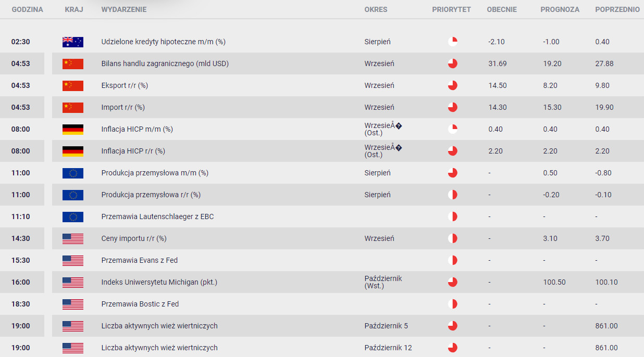Click German flag for Inflacja HICP m/m
The width and height of the screenshot is (644, 357).
[x=72, y=130]
